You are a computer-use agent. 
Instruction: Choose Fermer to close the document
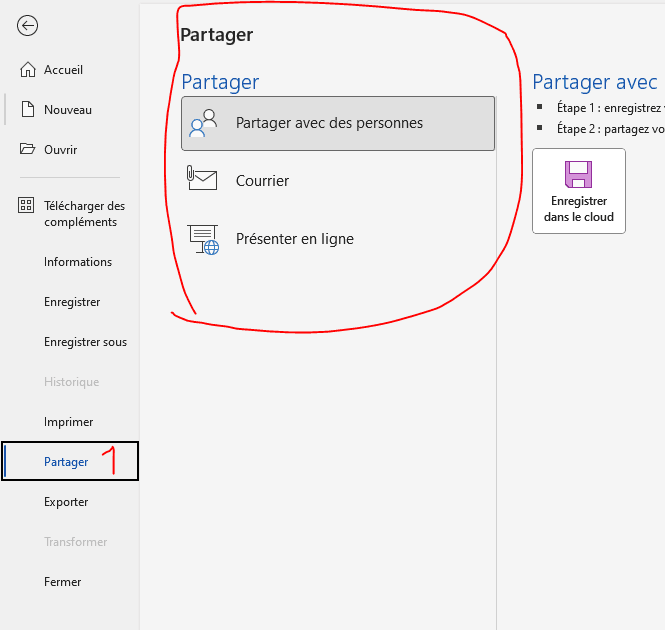point(63,582)
